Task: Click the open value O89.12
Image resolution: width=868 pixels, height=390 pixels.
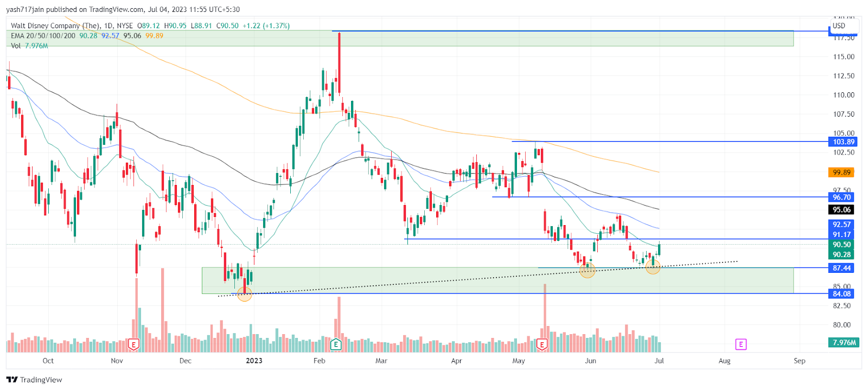Action: click(148, 25)
